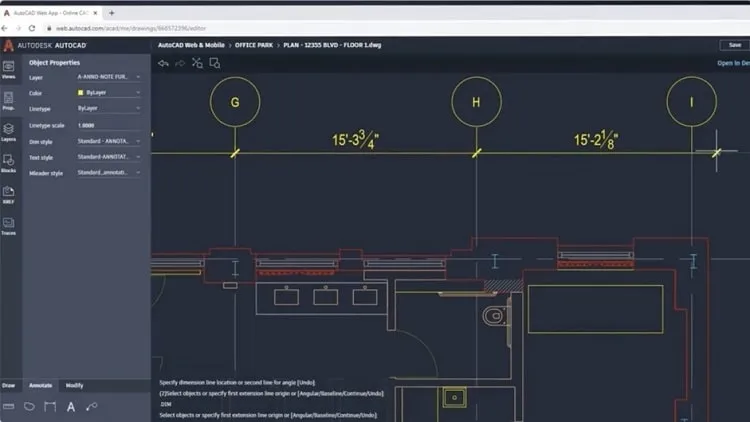Open the Dim style dropdown
The image size is (750, 422).
coord(109,141)
